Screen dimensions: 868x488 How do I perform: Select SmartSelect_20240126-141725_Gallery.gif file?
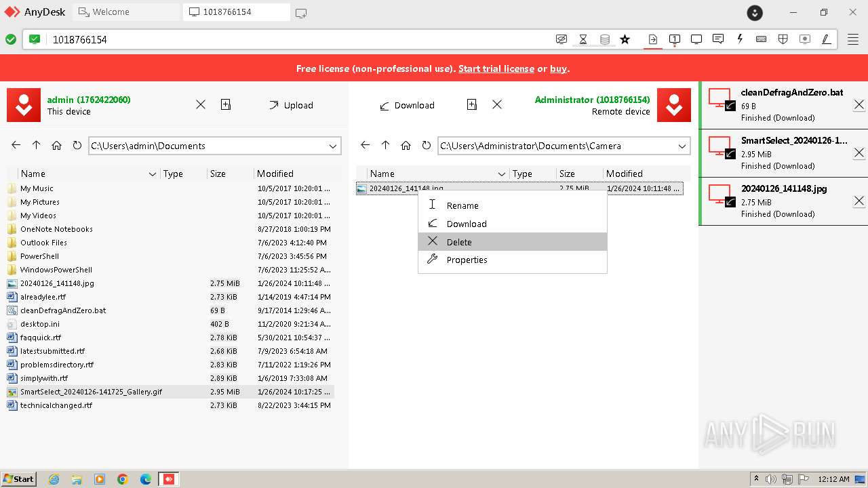(x=170, y=392)
